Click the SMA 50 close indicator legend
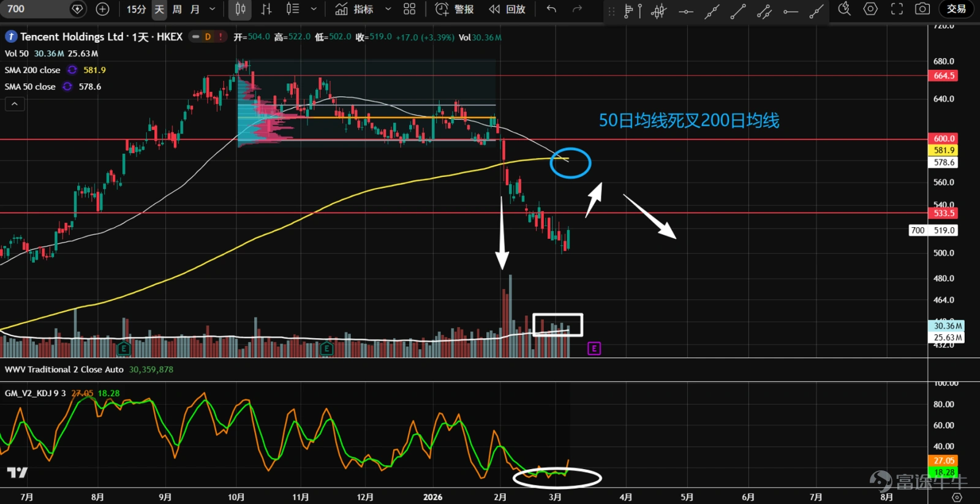 pyautogui.click(x=30, y=86)
